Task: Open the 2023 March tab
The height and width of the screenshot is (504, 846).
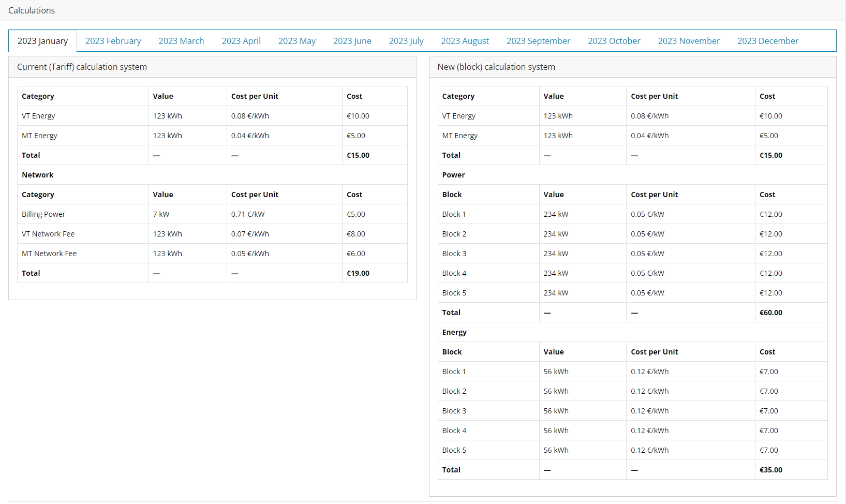Action: pyautogui.click(x=181, y=41)
